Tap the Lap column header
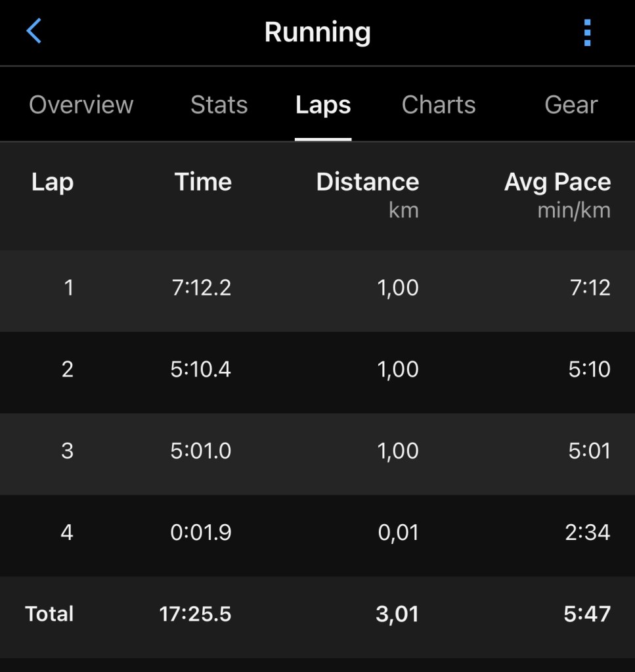635x672 pixels. tap(53, 182)
